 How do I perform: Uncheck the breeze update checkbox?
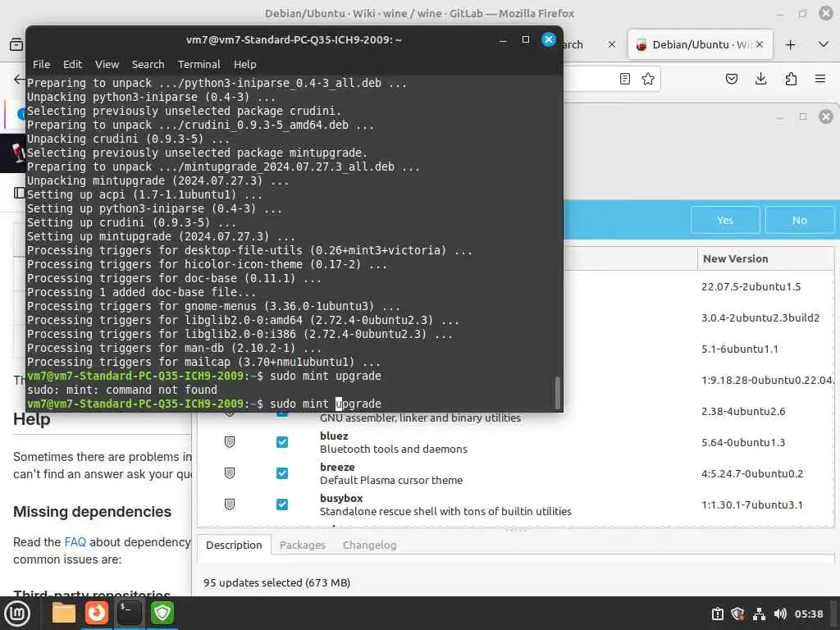click(x=282, y=473)
